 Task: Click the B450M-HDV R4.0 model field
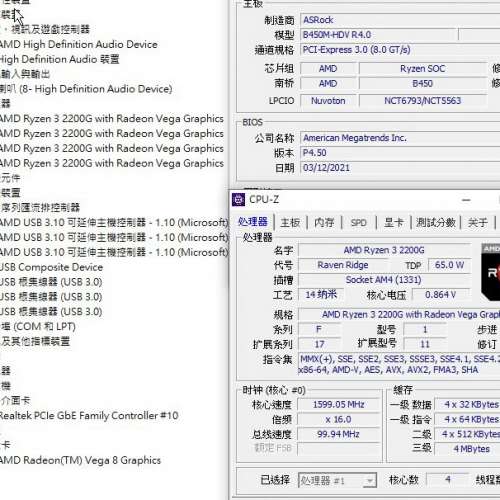(x=379, y=35)
